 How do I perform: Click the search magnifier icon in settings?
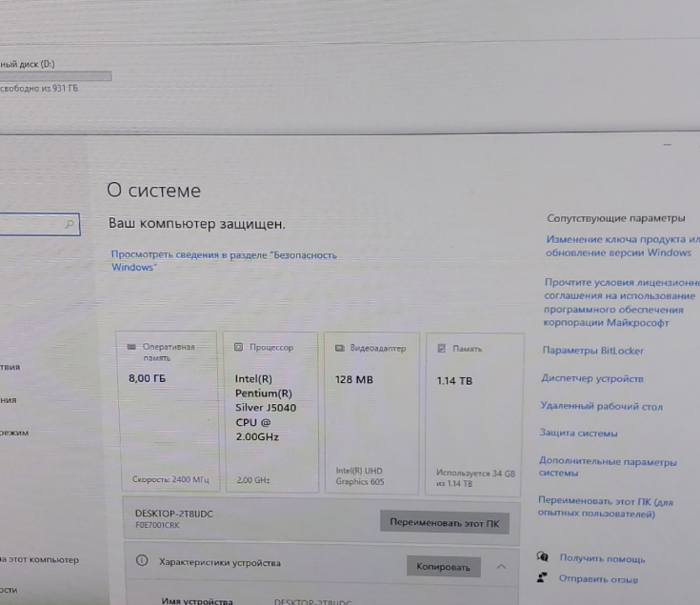point(69,225)
